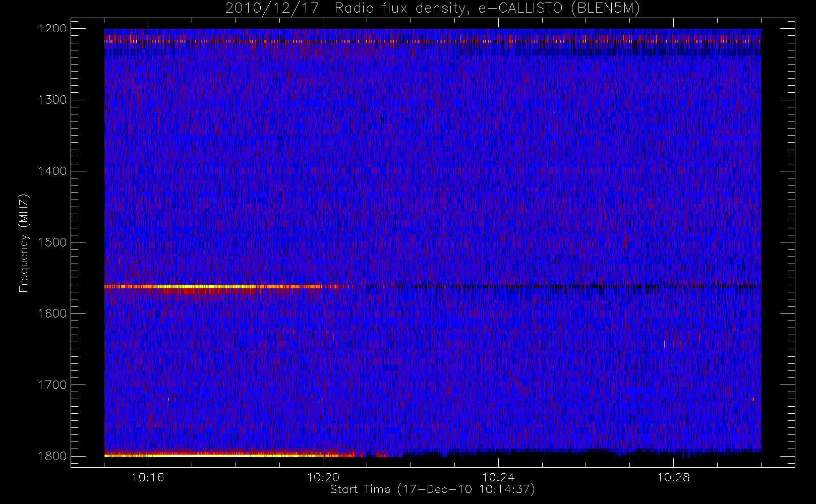Click the 1200 frequency tick label
Image resolution: width=816 pixels, height=504 pixels.
52,29
